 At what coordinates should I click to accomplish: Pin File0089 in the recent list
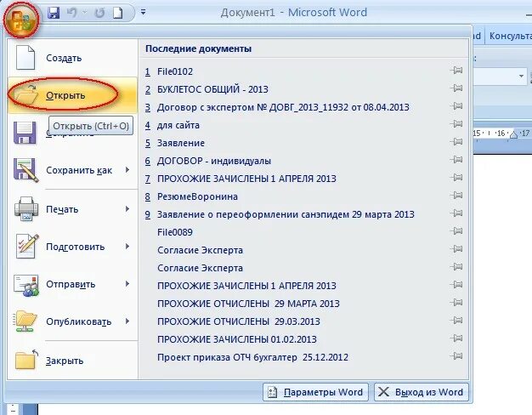456,231
